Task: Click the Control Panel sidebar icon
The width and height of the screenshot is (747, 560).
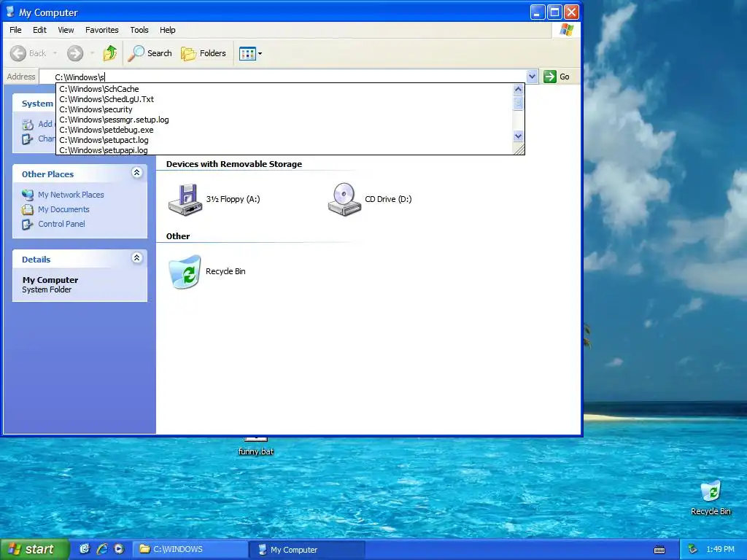Action: click(28, 225)
